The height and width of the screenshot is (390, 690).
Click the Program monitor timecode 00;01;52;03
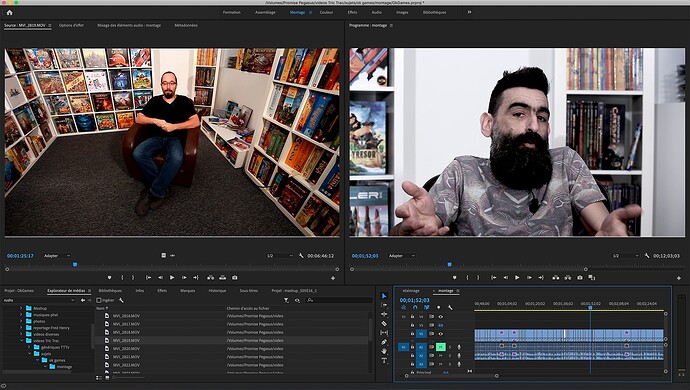[x=365, y=256]
